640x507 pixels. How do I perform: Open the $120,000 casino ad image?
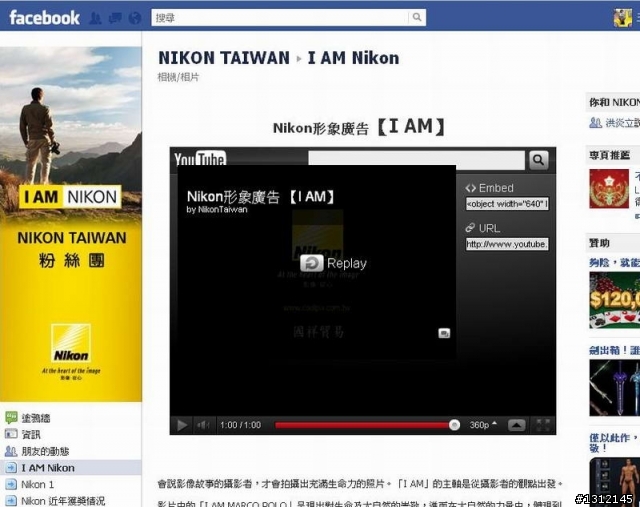(x=614, y=300)
